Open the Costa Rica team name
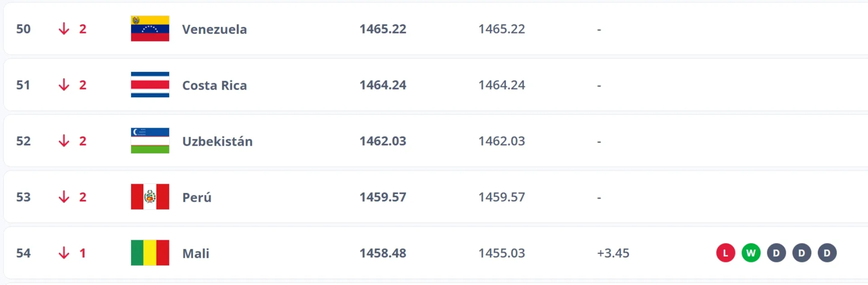 [214, 85]
